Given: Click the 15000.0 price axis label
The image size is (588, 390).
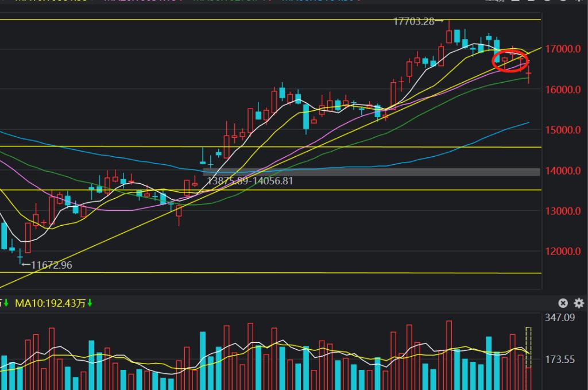Looking at the screenshot, I should pos(563,130).
